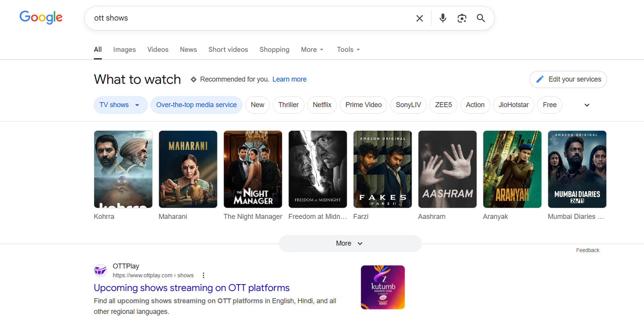Toggle the Free filter chip
Screen dimensions: 644x326
point(550,105)
